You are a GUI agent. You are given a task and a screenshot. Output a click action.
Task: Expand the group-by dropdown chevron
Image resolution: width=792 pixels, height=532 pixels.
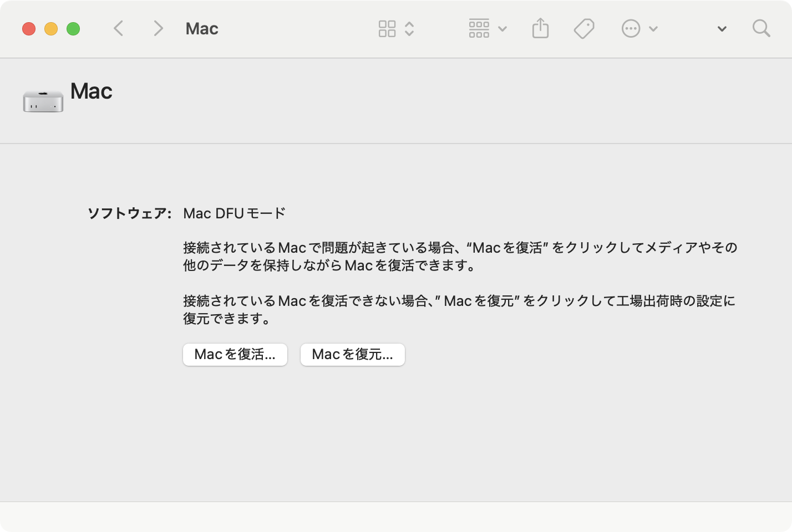pyautogui.click(x=502, y=29)
